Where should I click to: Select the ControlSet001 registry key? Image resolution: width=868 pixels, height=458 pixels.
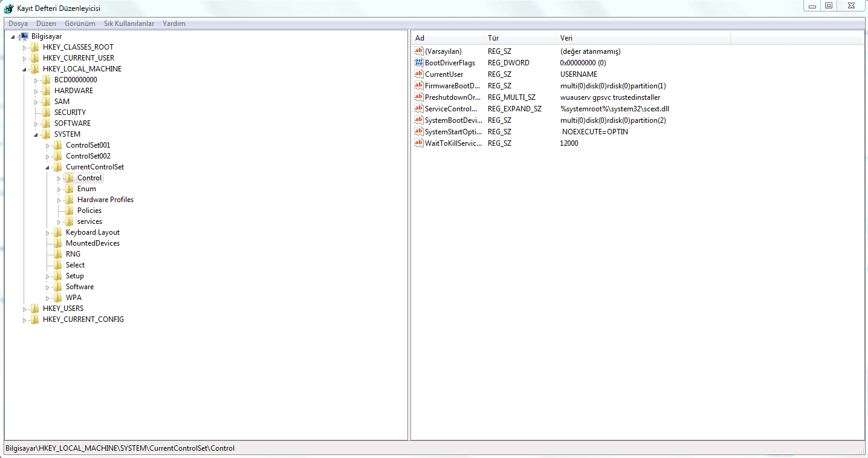[88, 145]
